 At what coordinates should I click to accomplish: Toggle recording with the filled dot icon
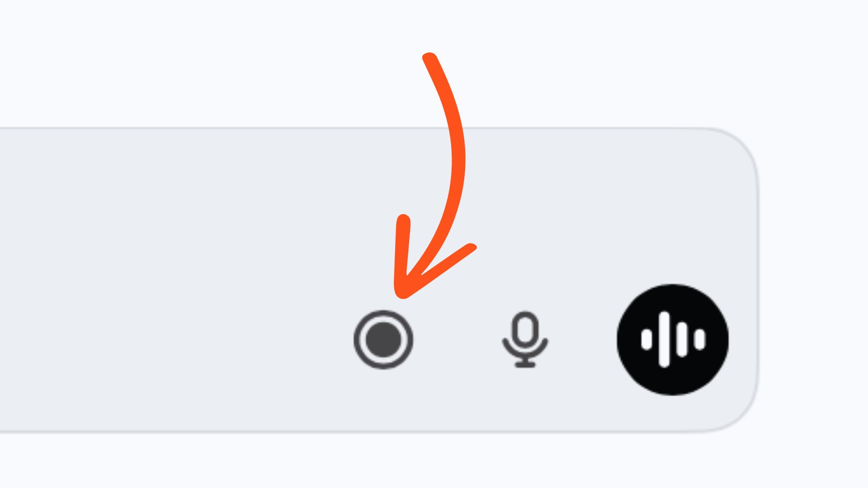[383, 340]
